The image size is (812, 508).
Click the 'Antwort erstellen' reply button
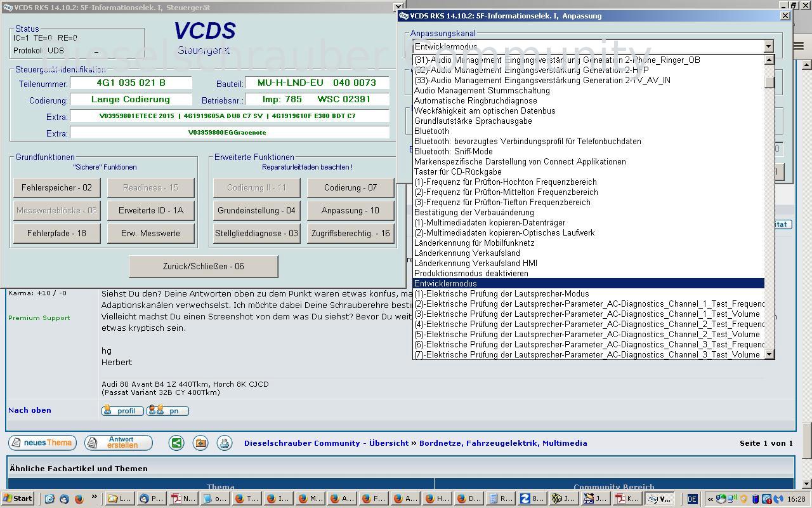pos(119,443)
